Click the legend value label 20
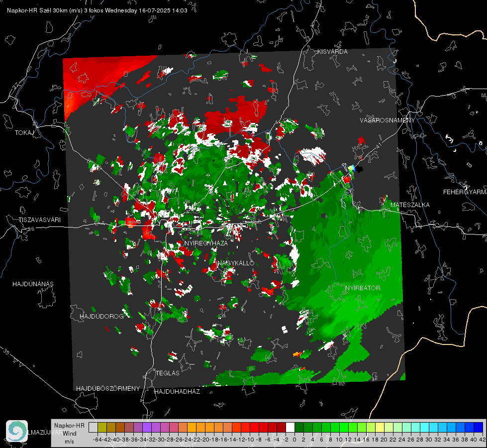 (384, 440)
